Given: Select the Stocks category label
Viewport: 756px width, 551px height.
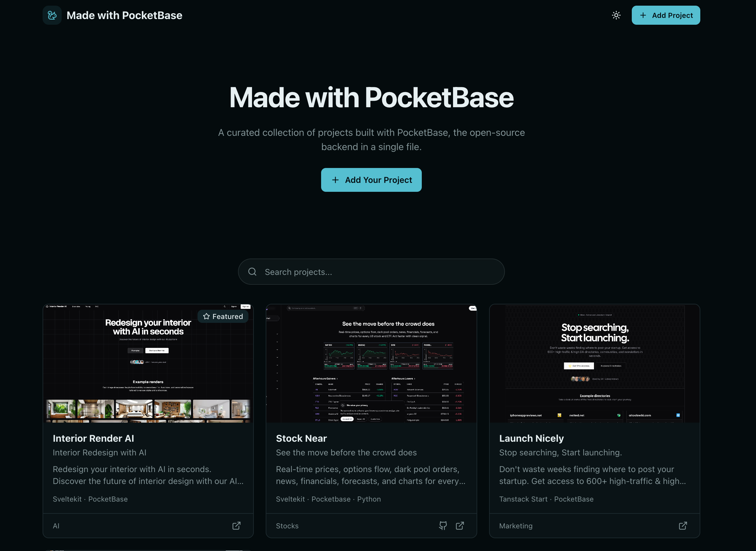Looking at the screenshot, I should tap(287, 526).
